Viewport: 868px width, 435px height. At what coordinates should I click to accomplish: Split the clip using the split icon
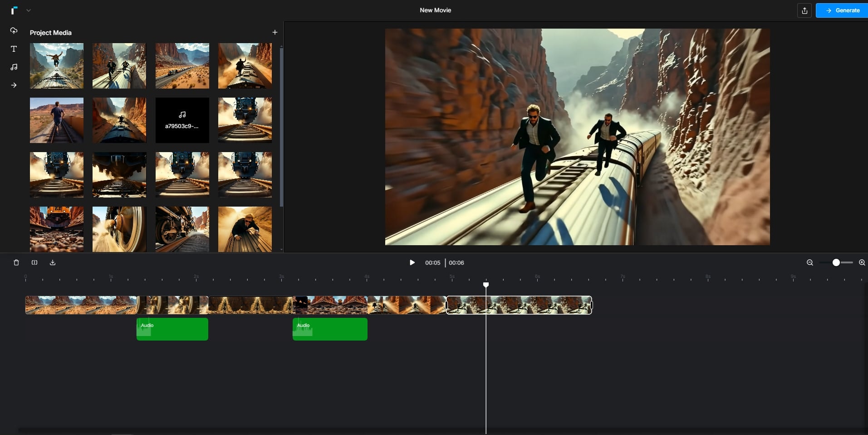click(x=34, y=262)
